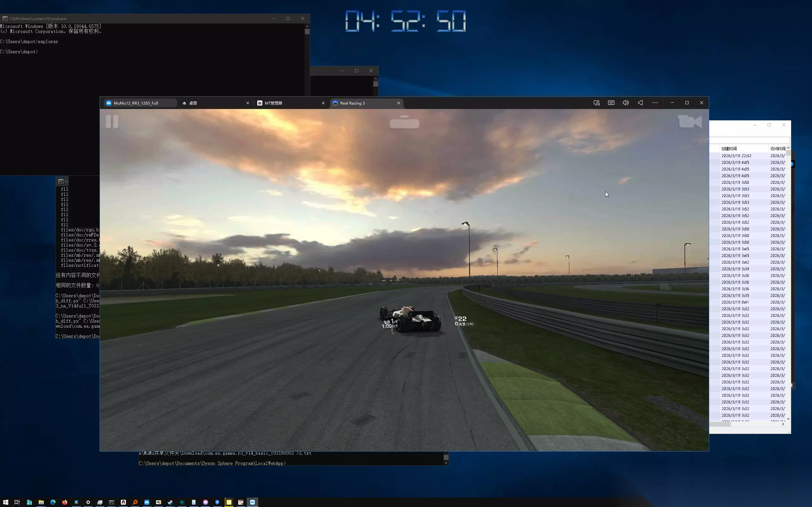Open the MuMu screen casting icon
812x507 pixels.
coord(596,103)
